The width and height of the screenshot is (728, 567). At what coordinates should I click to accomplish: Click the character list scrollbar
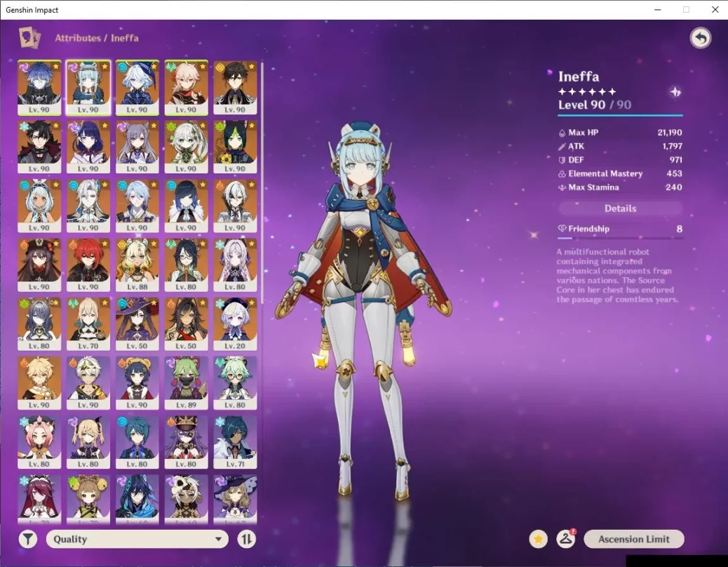click(262, 182)
